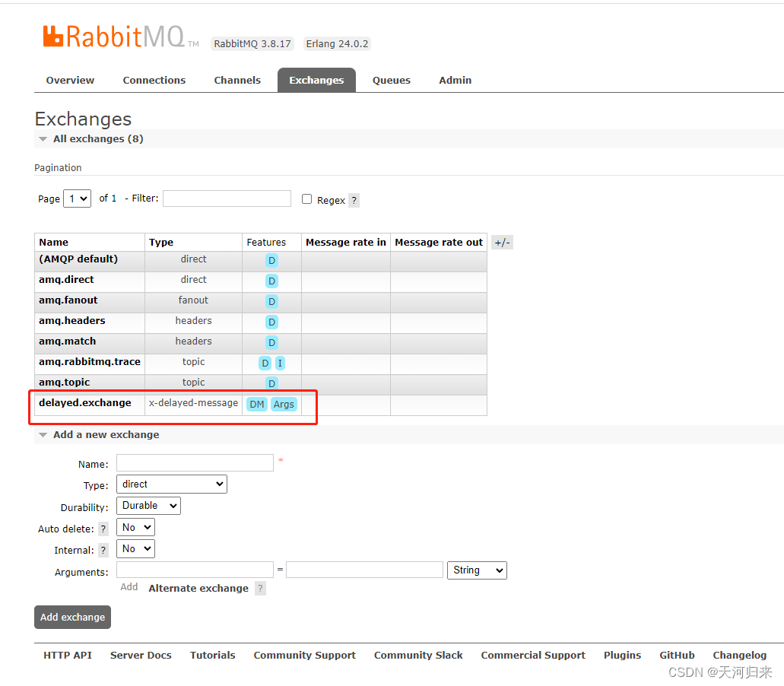Viewport: 784px width, 686px height.
Task: Switch to the Connections tab
Action: [x=154, y=81]
